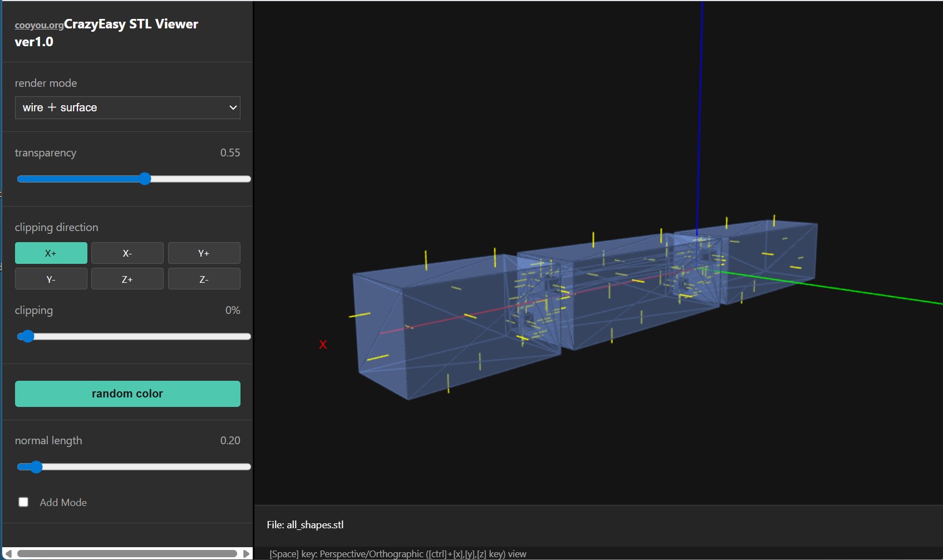Open the cooyou.org link
Image resolution: width=943 pixels, height=560 pixels.
(38, 26)
